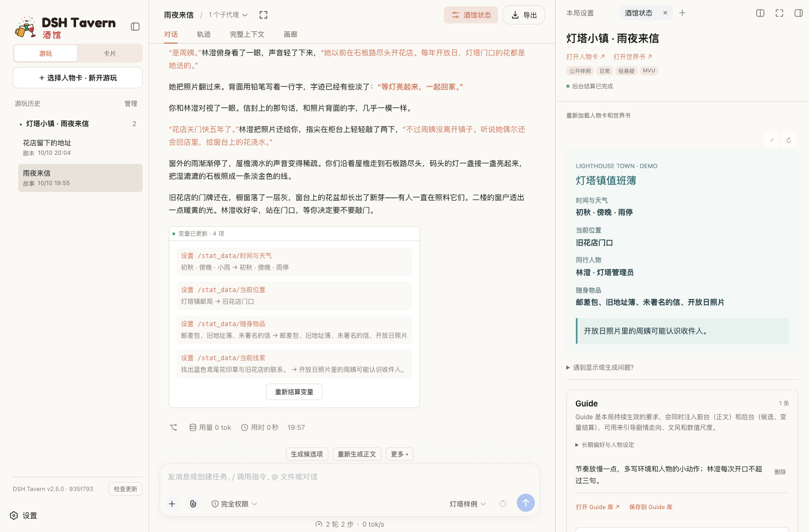Click the 导出 download button
The height and width of the screenshot is (532, 809).
524,15
